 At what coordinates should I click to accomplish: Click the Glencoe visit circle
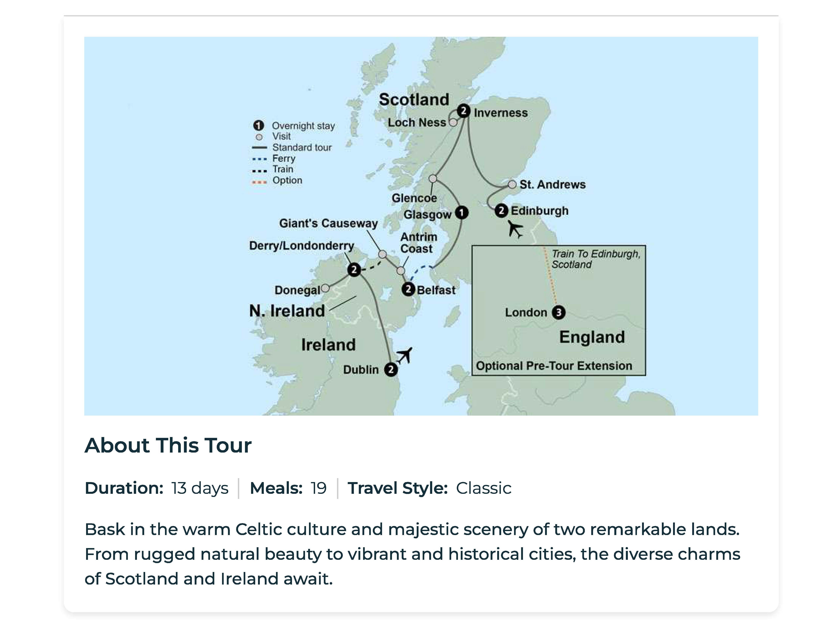click(x=433, y=179)
